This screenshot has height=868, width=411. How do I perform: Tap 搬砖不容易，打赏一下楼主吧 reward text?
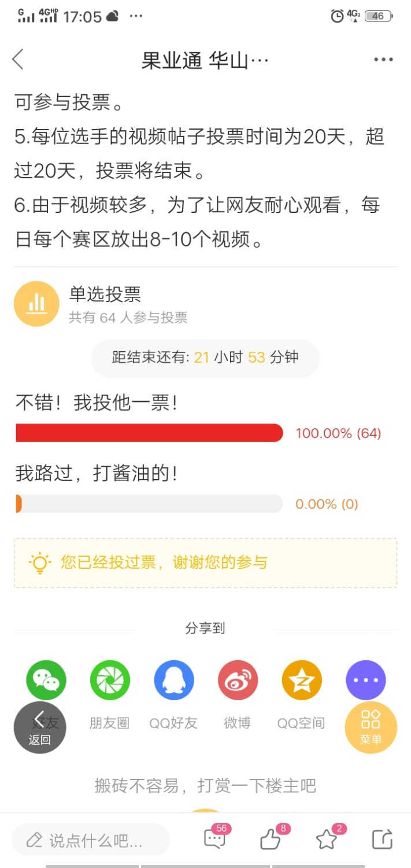pyautogui.click(x=205, y=785)
